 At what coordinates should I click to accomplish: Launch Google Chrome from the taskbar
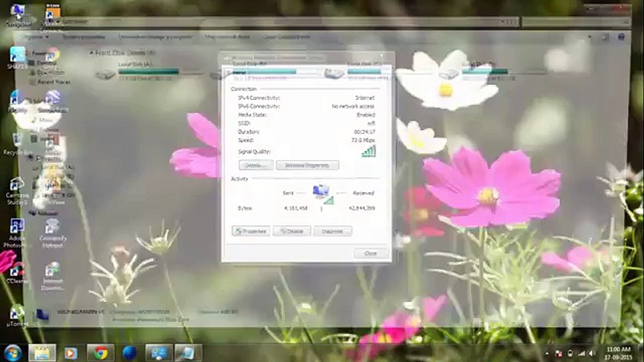click(101, 353)
